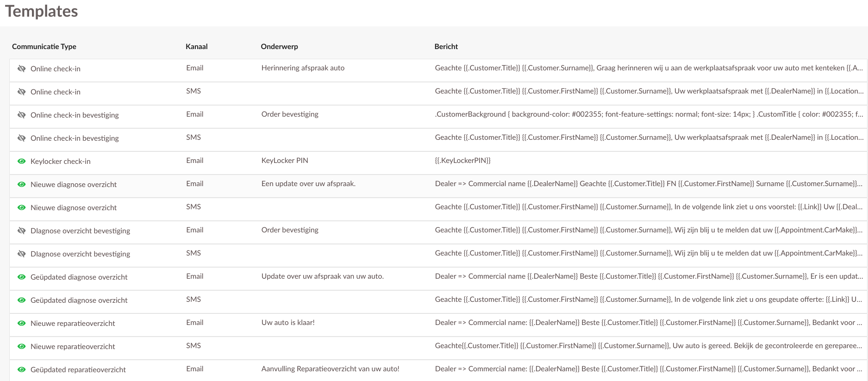Click eye icon on Nieuwe reparatieoverzicht SMS row
868x381 pixels.
(x=21, y=347)
